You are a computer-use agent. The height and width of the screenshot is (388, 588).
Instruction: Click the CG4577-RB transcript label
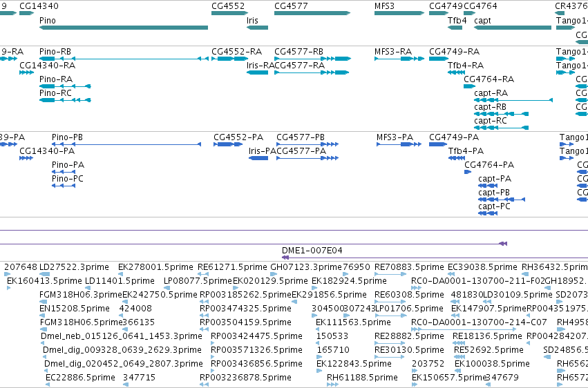point(299,51)
